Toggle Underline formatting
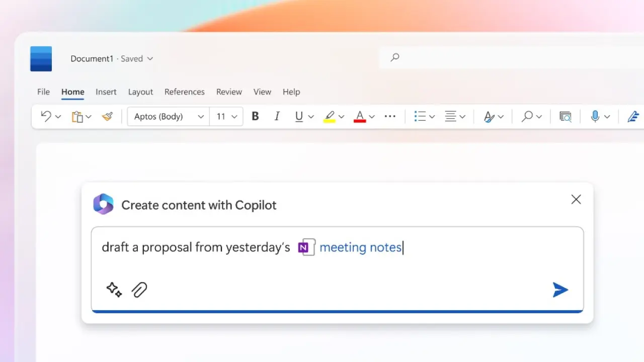 pyautogui.click(x=299, y=117)
